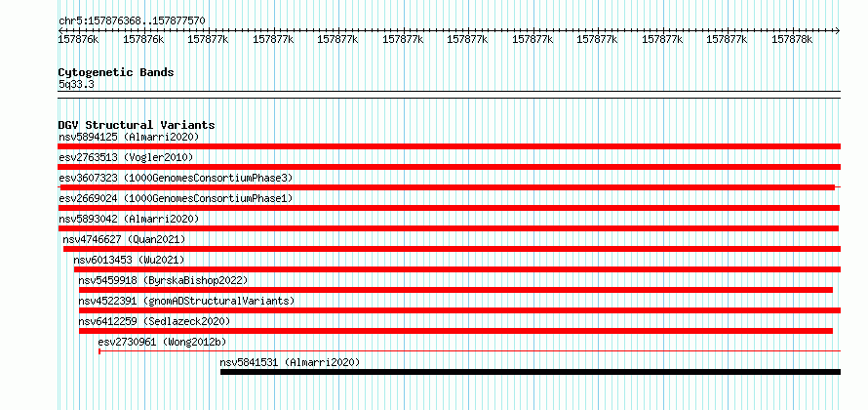The height and width of the screenshot is (410, 868).
Task: Open esv2669024 (1000GenomesConsortiumPhase1) label
Action: point(176,198)
